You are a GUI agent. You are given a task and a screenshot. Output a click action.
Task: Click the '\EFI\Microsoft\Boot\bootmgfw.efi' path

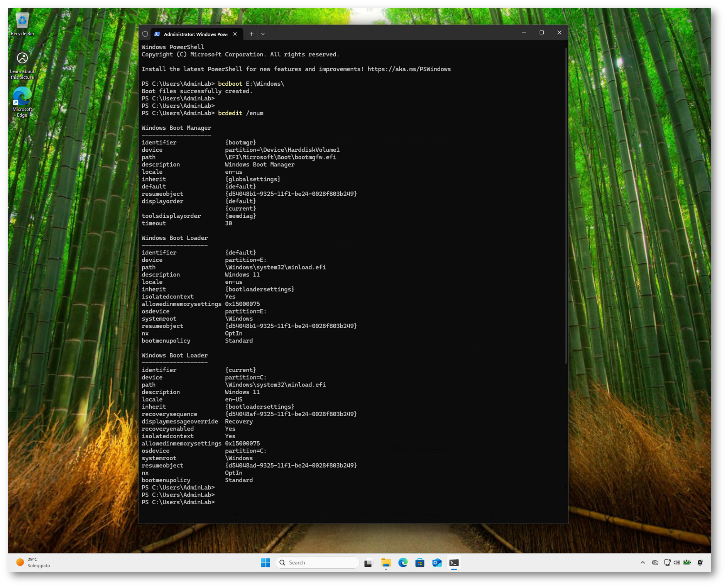point(281,157)
